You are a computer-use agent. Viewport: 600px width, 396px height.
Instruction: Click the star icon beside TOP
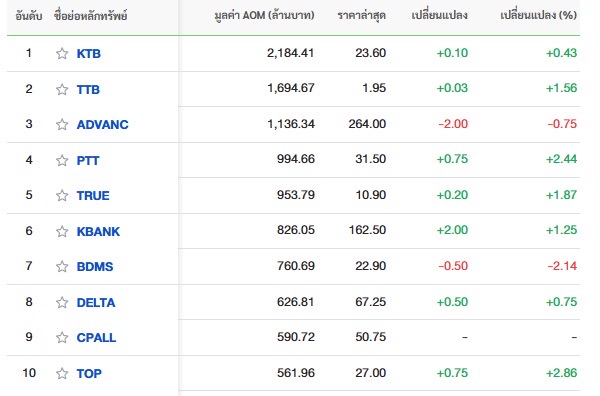(62, 373)
